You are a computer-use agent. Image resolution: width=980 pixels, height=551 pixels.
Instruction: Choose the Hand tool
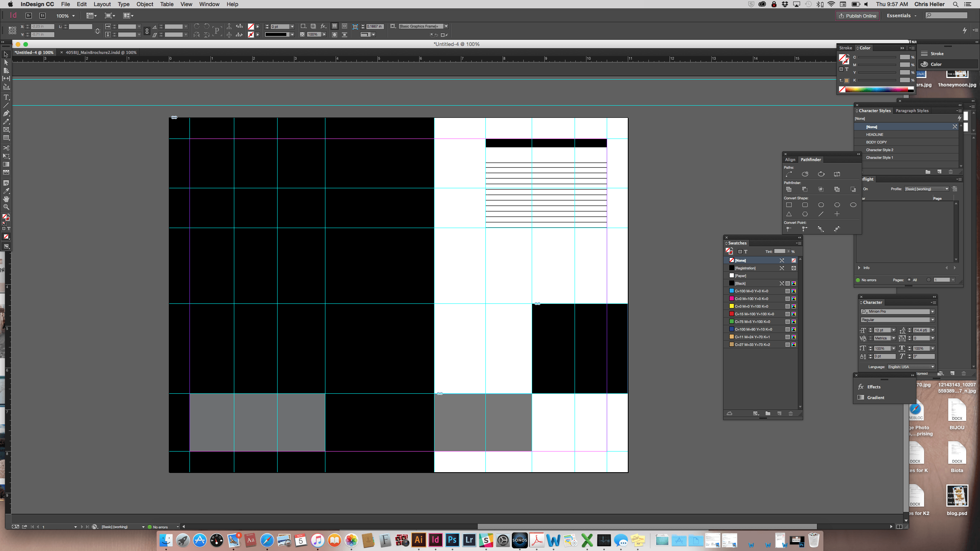click(6, 199)
